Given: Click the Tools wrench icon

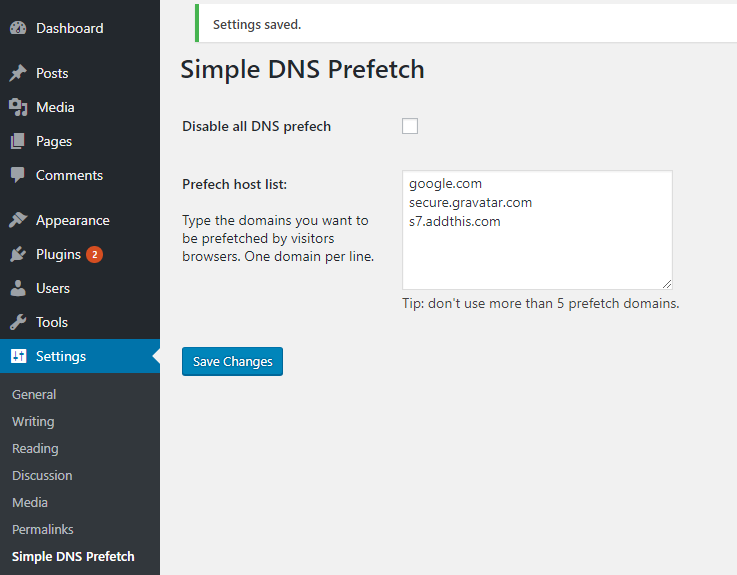Looking at the screenshot, I should pyautogui.click(x=18, y=322).
